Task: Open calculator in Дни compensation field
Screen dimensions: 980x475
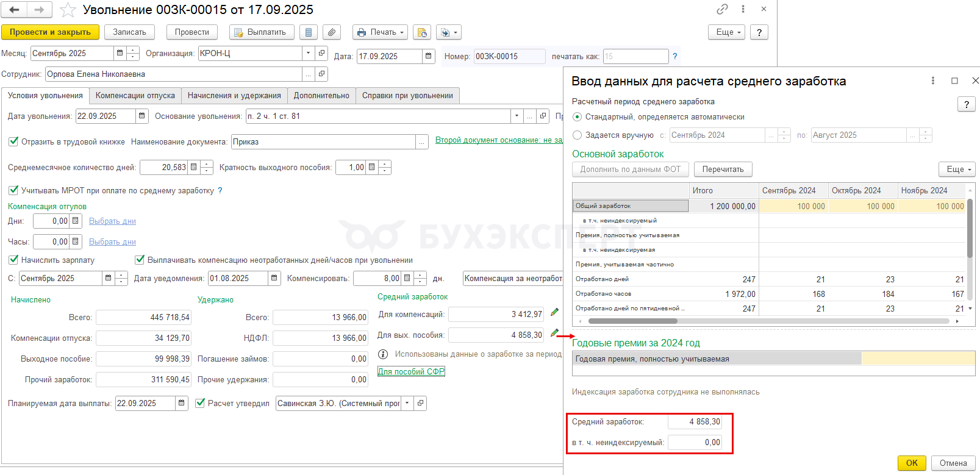Action: [x=76, y=221]
